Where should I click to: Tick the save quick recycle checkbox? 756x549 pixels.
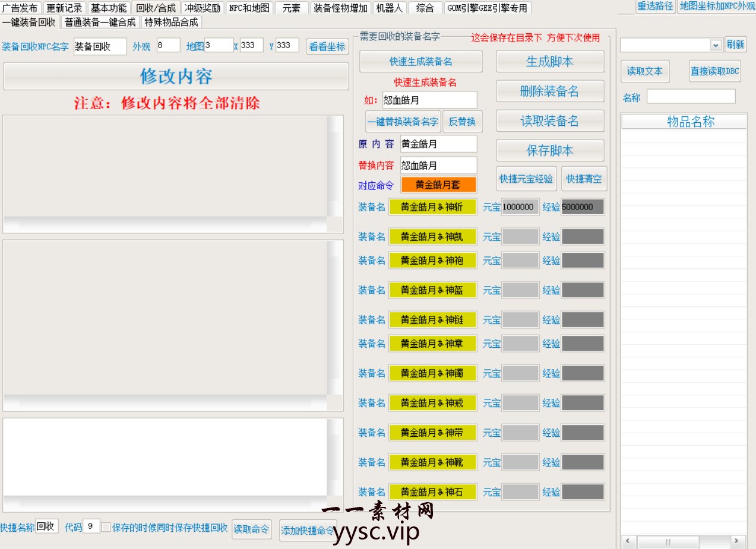(x=106, y=527)
